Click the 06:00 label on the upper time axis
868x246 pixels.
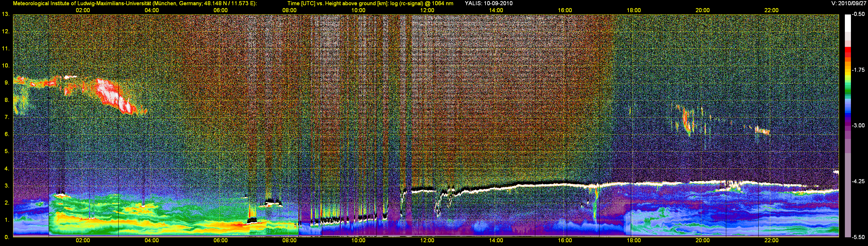(221, 10)
